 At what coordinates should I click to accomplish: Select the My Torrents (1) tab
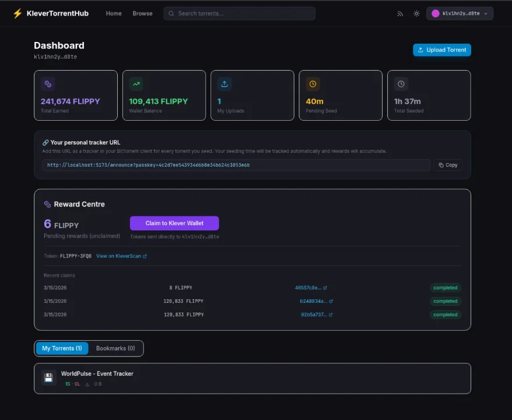[62, 348]
